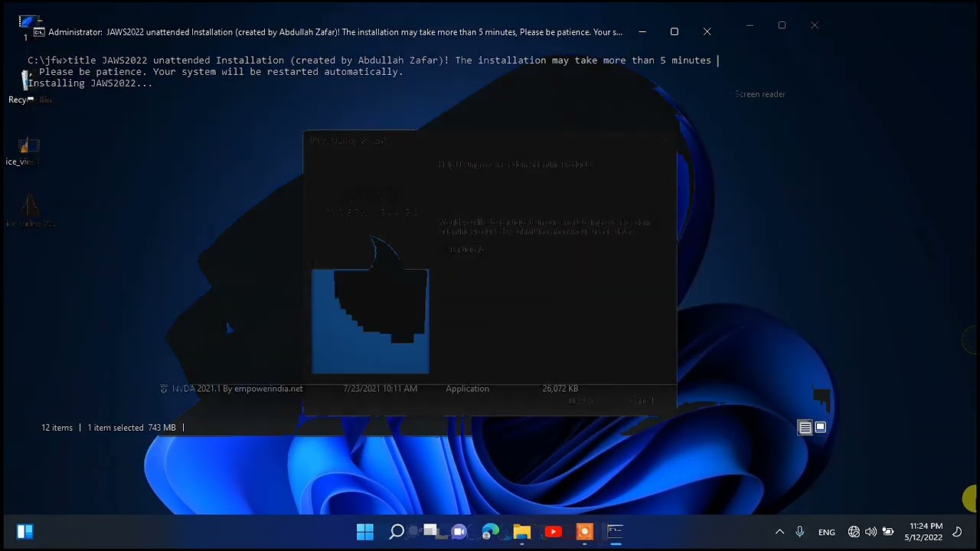Image resolution: width=980 pixels, height=551 pixels.
Task: Open the ENG input language switcher
Action: tap(827, 532)
